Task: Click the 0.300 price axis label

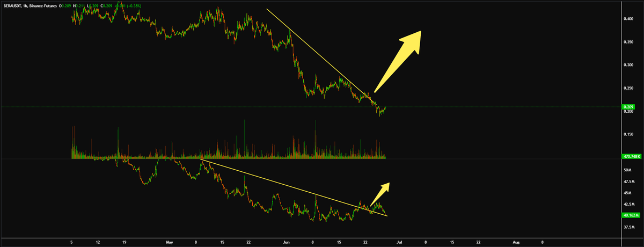Action: coord(628,65)
